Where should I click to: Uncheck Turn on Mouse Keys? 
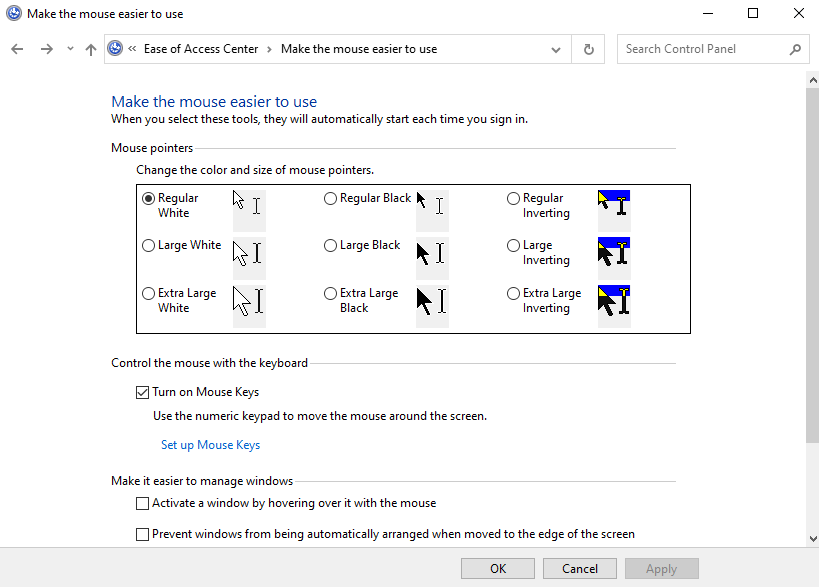tap(142, 392)
